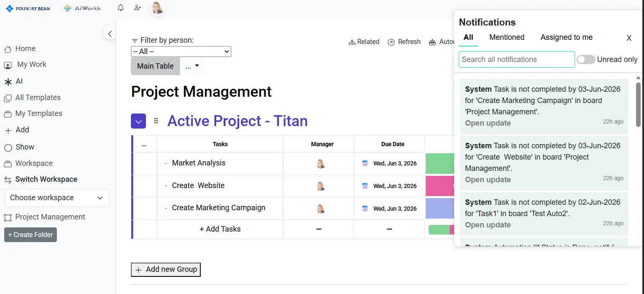Click the AI asterisk icon in sidebar
This screenshot has width=644, height=294.
8,82
